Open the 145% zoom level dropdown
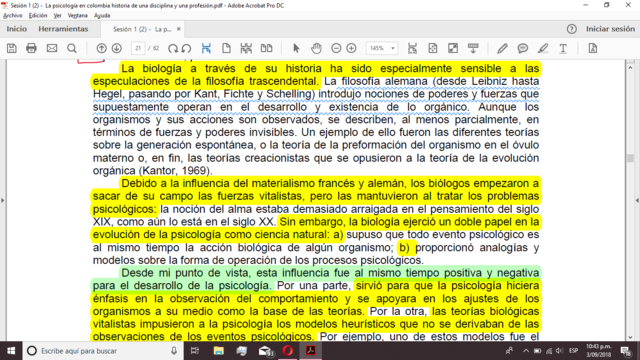This screenshot has width=640, height=360. tap(382, 48)
